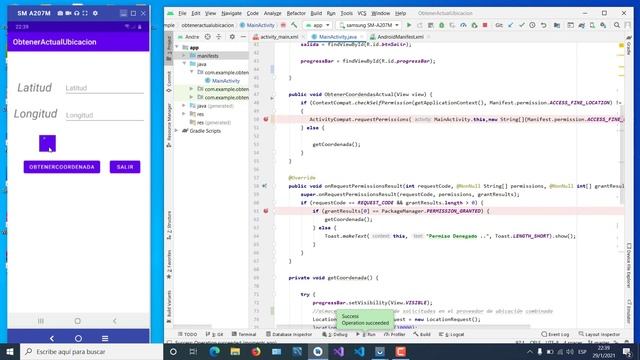The height and width of the screenshot is (360, 640).
Task: Open Layout Inspector panel
Action: 599,334
